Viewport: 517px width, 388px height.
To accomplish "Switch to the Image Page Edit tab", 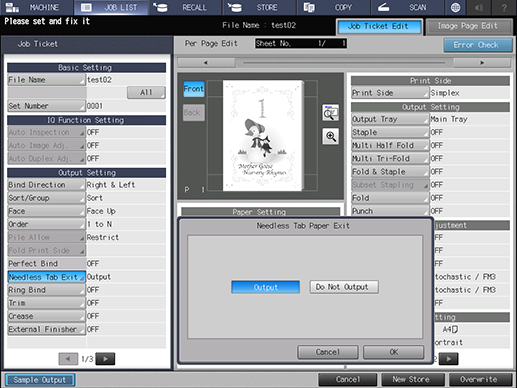I will pos(469,26).
